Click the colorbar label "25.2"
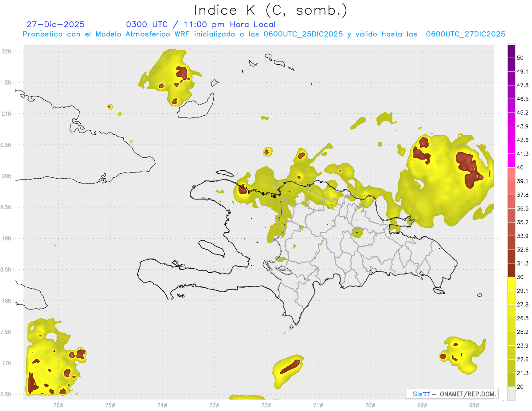The image size is (532, 411). 523,332
